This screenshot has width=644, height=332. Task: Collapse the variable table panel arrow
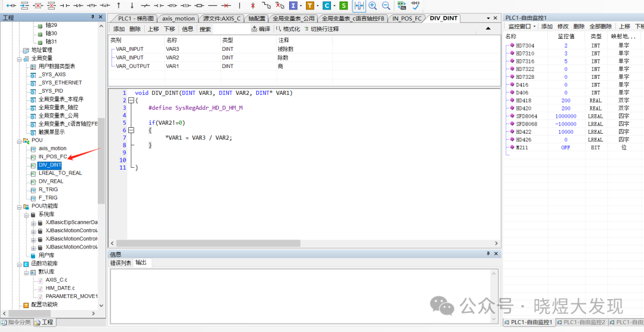[x=488, y=29]
